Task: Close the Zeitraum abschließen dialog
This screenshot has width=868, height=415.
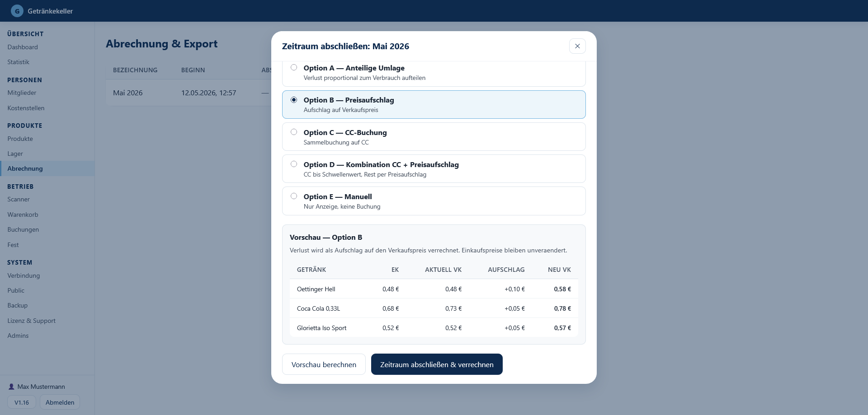Action: coord(577,46)
